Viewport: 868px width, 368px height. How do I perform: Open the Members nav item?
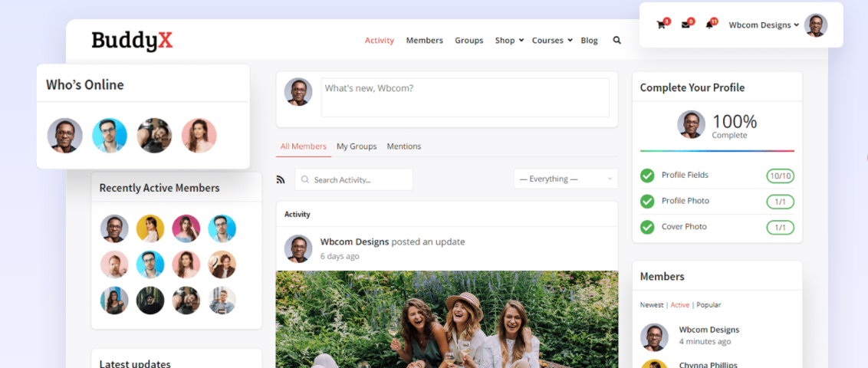[425, 41]
